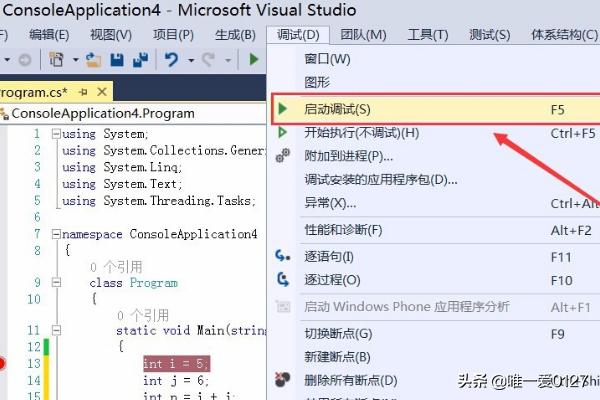Open the 团队(M) menu
Image resolution: width=600 pixels, height=400 pixels.
363,35
